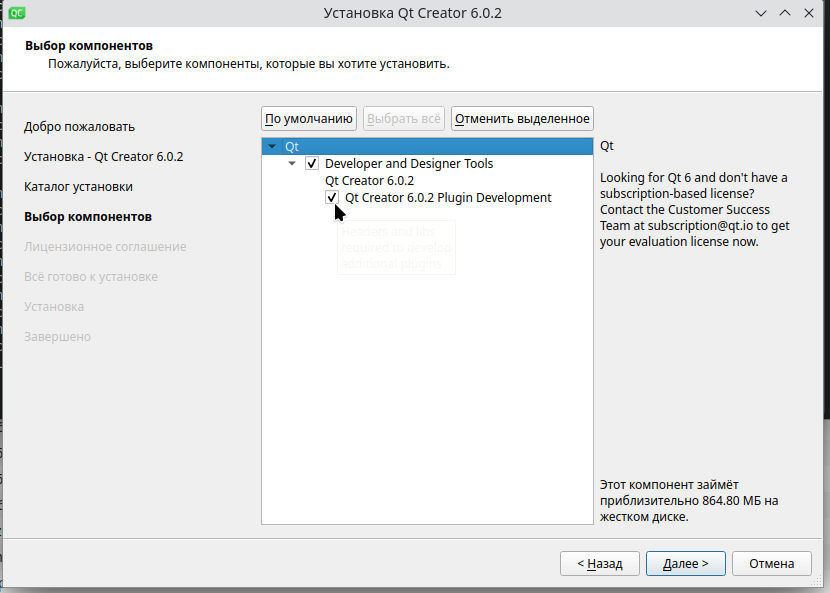Uncheck Developer and Designer Tools checkbox
The width and height of the screenshot is (830, 593).
[x=312, y=164]
